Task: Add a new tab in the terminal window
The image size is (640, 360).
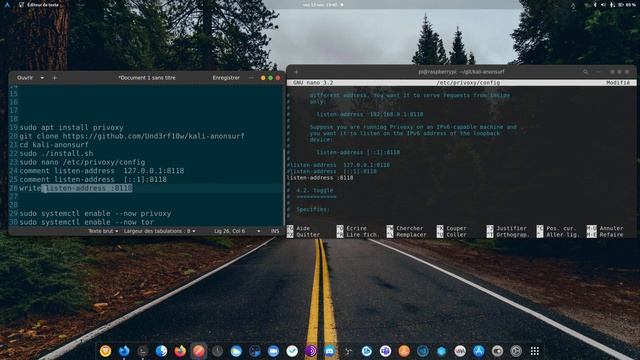Action: coord(296,72)
